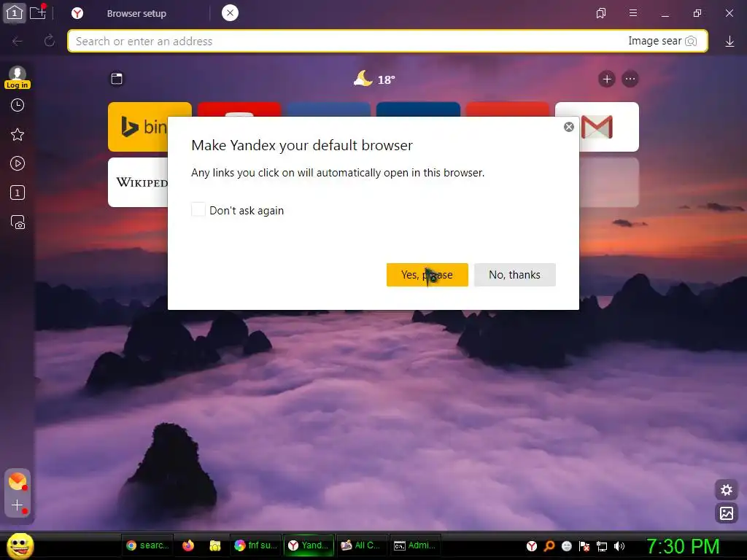Open the 7:30 PM clock

coord(683,546)
